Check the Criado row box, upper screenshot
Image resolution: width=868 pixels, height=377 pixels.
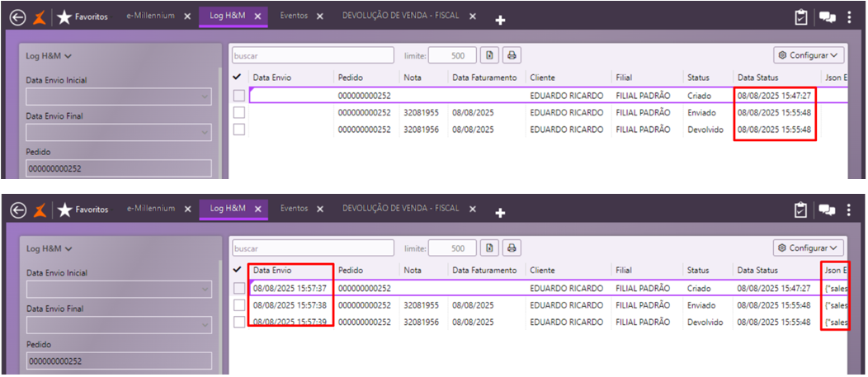click(x=238, y=96)
